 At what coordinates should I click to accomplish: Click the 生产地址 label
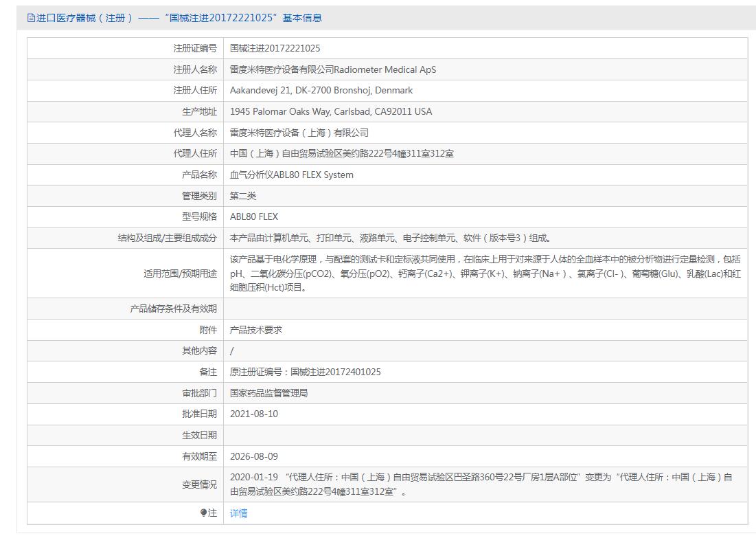200,111
